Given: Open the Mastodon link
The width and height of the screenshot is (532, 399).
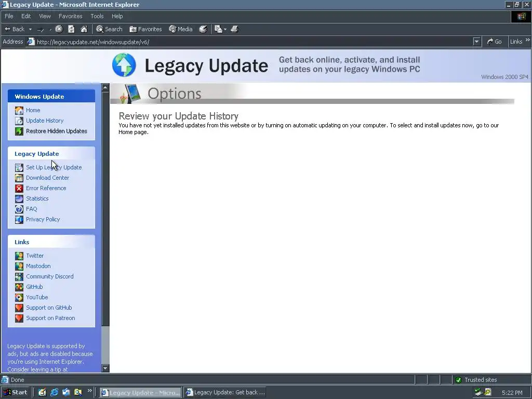Looking at the screenshot, I should (38, 266).
